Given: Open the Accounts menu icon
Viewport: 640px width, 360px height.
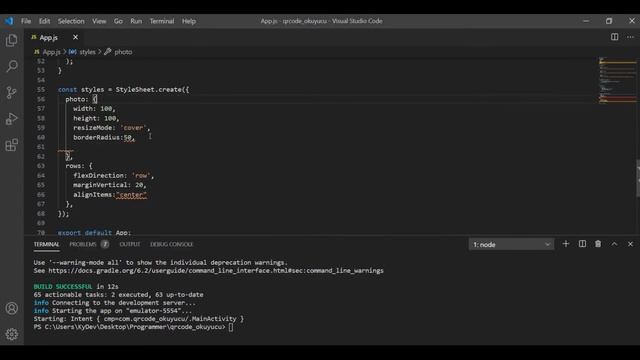Looking at the screenshot, I should [12, 308].
